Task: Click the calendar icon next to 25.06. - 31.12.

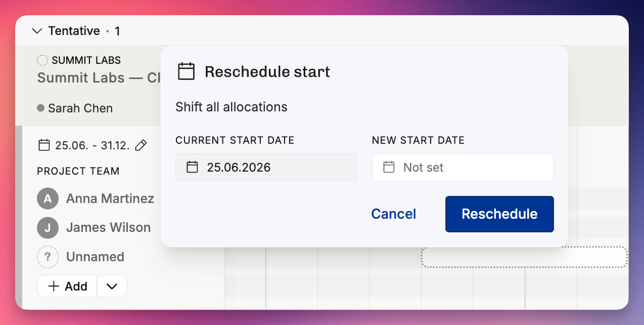Action: click(x=44, y=145)
